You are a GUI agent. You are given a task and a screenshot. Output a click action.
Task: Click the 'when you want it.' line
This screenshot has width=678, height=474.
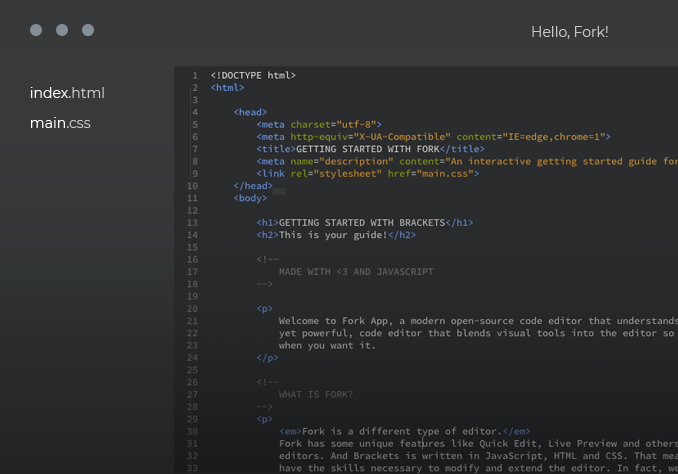327,346
